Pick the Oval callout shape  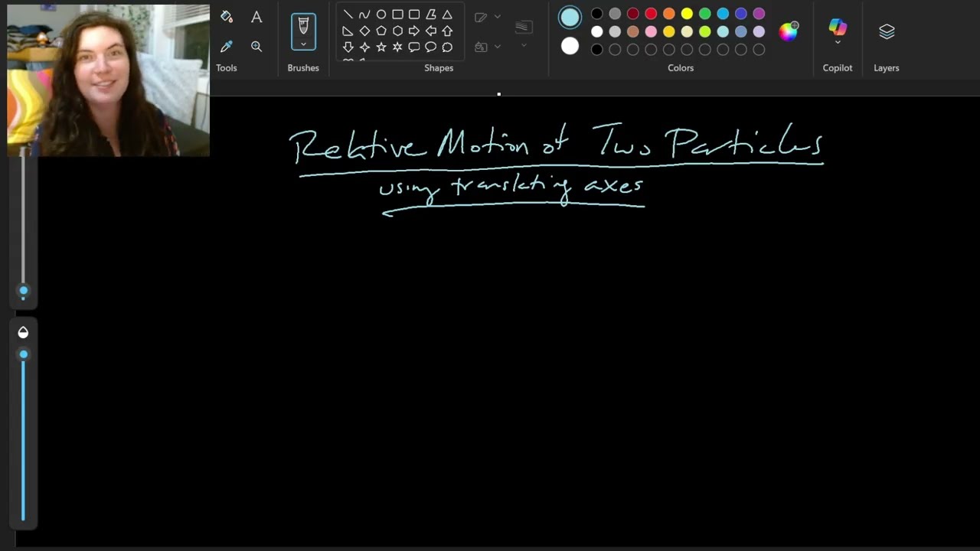point(431,47)
